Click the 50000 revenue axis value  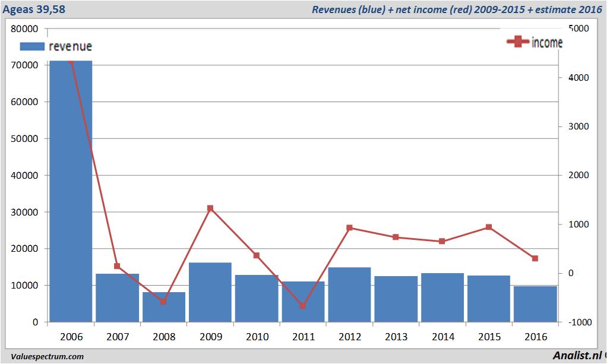point(25,138)
